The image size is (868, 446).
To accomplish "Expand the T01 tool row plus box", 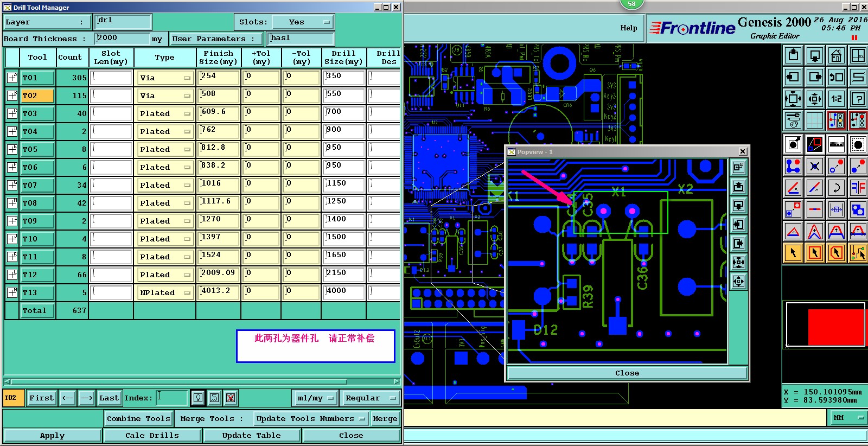I will [12, 78].
